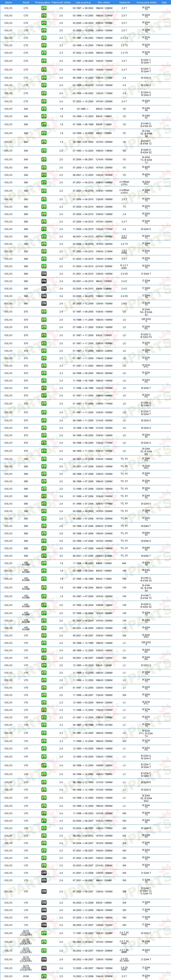Click the Pojemność silnika column header
171x980 pixels.
tap(61, 2)
